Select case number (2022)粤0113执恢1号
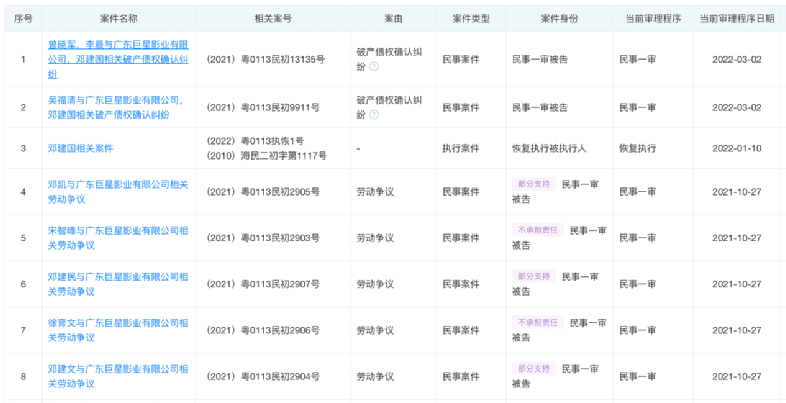This screenshot has width=786, height=403. click(255, 141)
